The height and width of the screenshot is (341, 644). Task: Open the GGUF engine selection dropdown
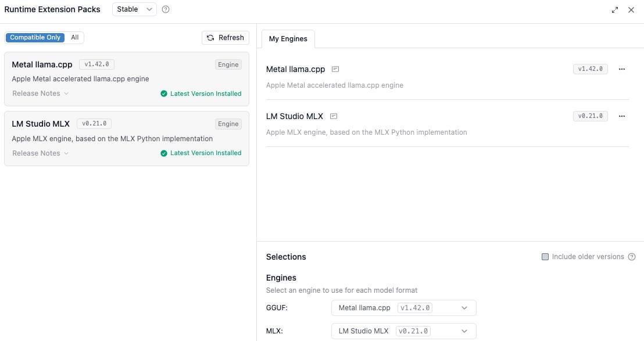(x=404, y=308)
